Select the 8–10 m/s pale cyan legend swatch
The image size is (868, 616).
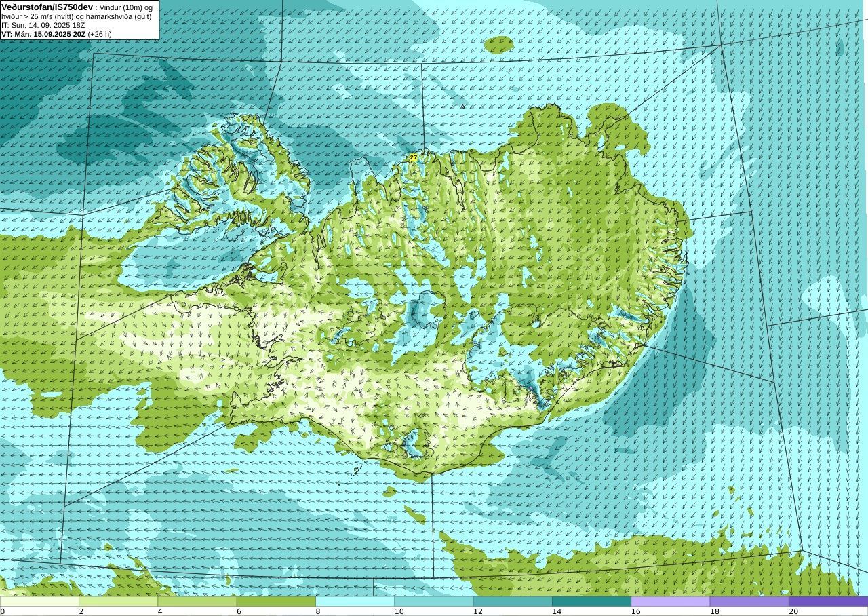pos(355,601)
